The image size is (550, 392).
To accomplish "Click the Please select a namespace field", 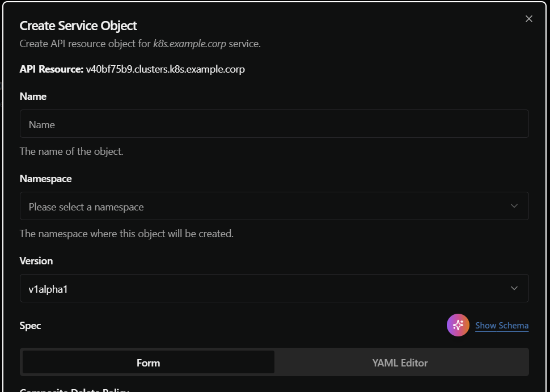I will tap(274, 206).
